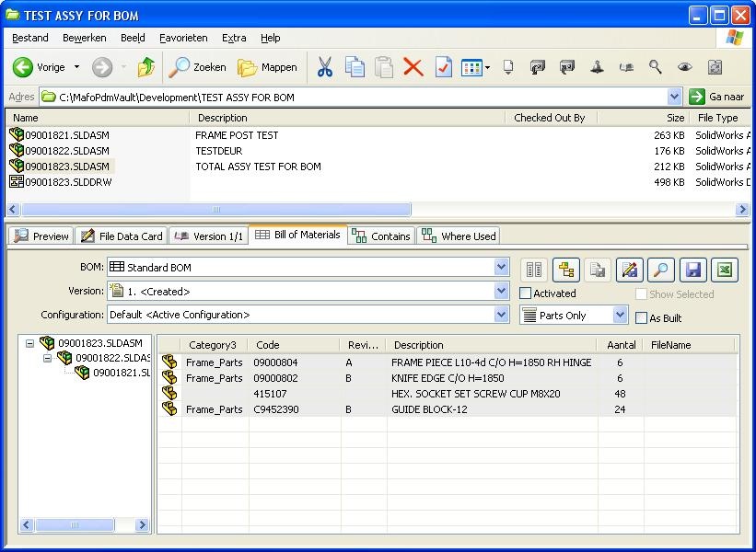The height and width of the screenshot is (552, 756).
Task: Switch to the Where Used tab
Action: point(459,236)
